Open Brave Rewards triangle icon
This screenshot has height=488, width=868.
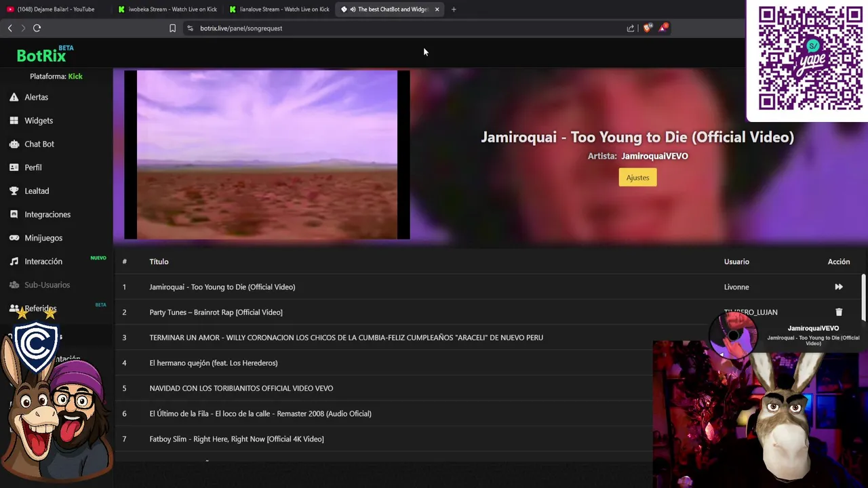663,28
